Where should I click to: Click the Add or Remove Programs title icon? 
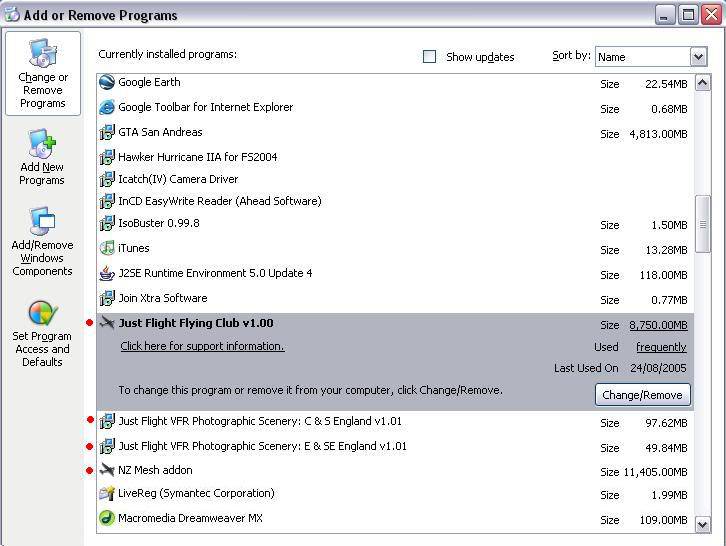tap(12, 15)
